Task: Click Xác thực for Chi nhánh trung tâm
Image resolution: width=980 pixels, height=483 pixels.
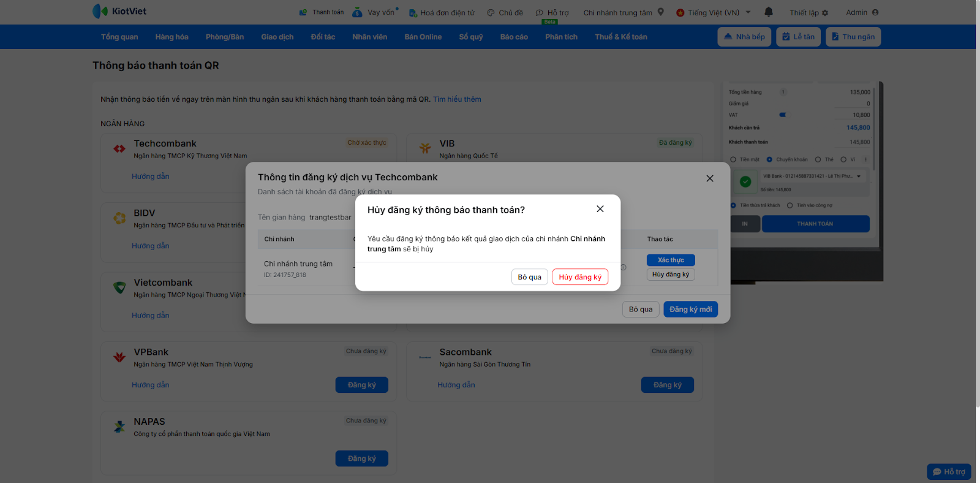Action: [671, 260]
